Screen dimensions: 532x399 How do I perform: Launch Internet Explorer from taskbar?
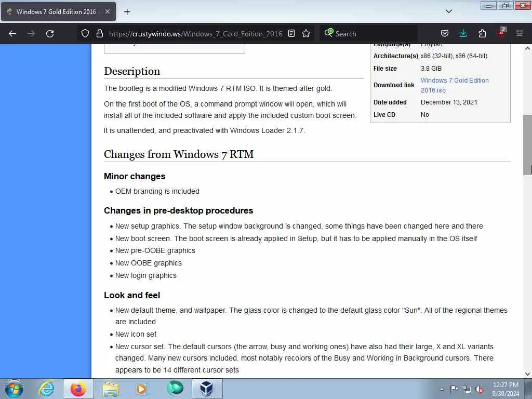tap(46, 389)
